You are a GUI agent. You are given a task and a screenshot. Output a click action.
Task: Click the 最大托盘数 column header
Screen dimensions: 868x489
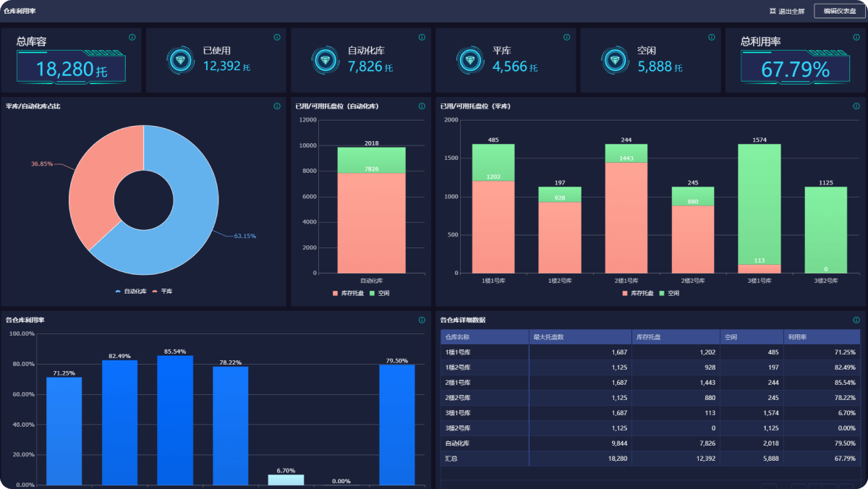pyautogui.click(x=548, y=336)
